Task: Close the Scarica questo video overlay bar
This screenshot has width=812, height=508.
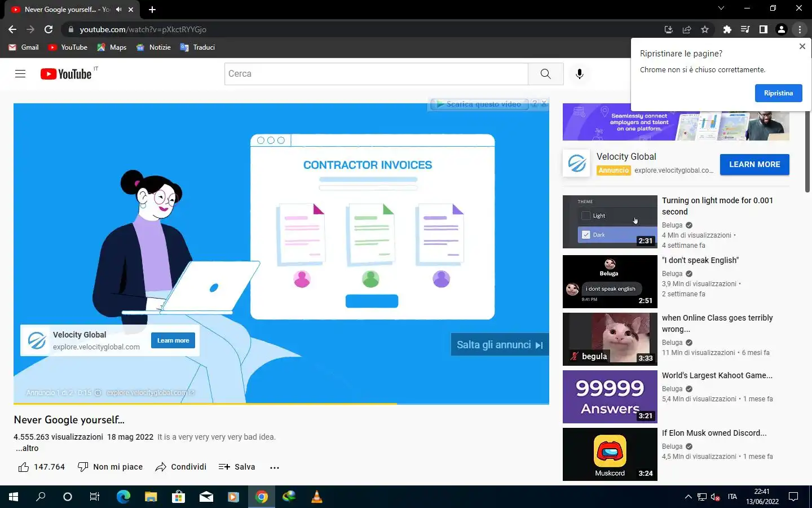Action: (x=544, y=104)
